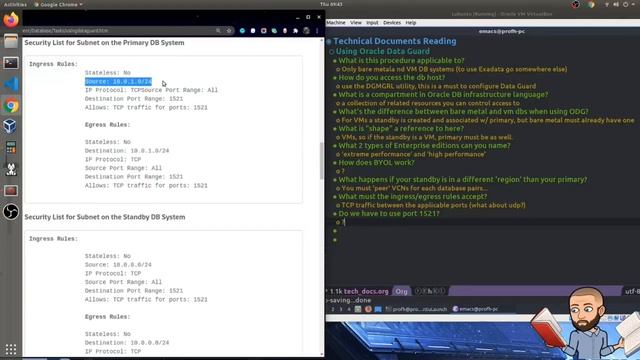Open the white creature application in the dock
640x360 pixels.
point(11,169)
